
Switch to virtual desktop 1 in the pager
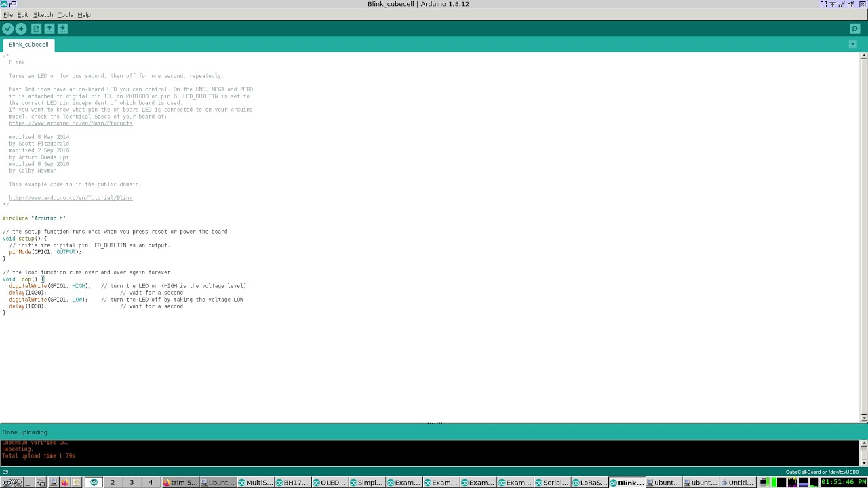94,483
